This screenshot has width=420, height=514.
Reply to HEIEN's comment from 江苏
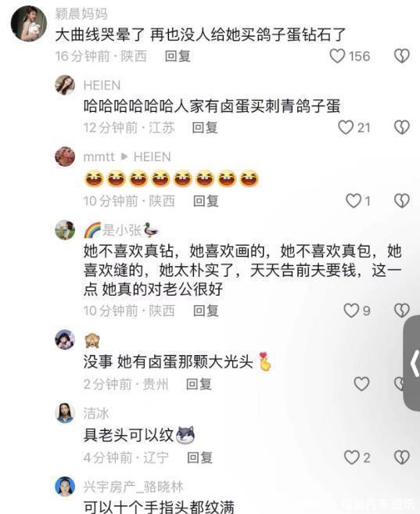(205, 128)
